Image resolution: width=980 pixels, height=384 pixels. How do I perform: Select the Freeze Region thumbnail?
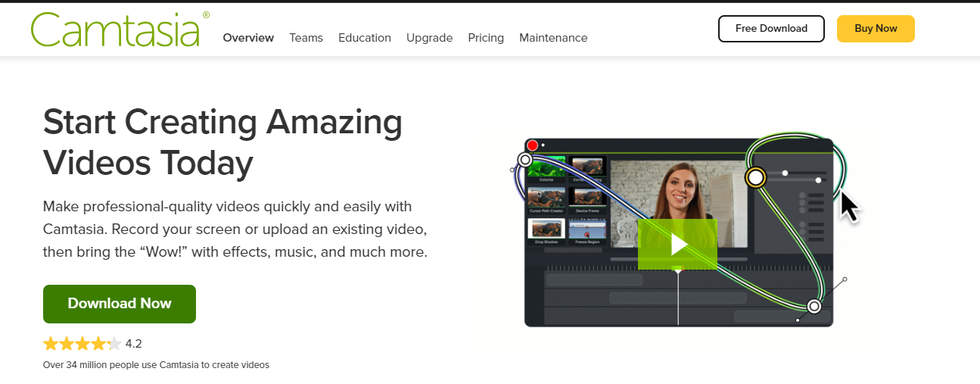(x=587, y=232)
